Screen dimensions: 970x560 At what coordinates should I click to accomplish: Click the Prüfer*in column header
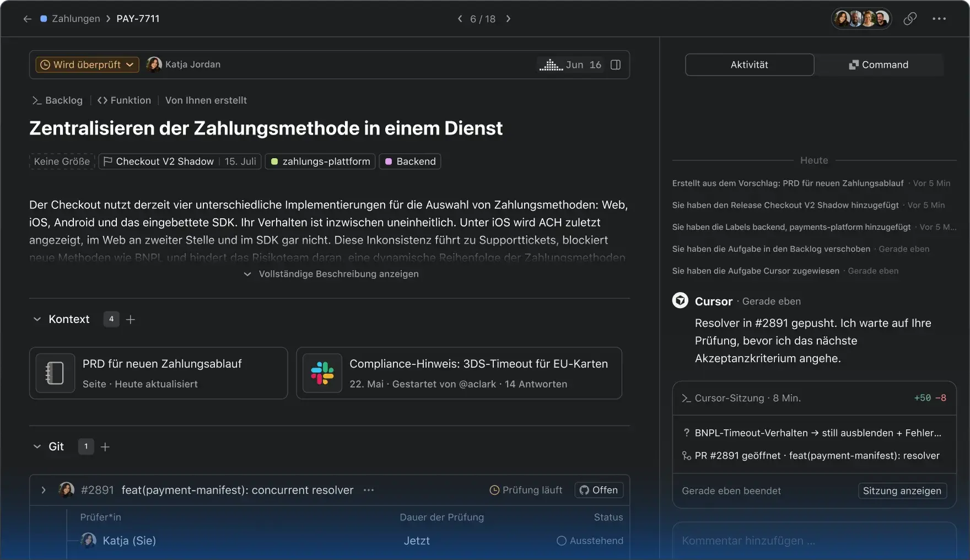click(x=100, y=517)
